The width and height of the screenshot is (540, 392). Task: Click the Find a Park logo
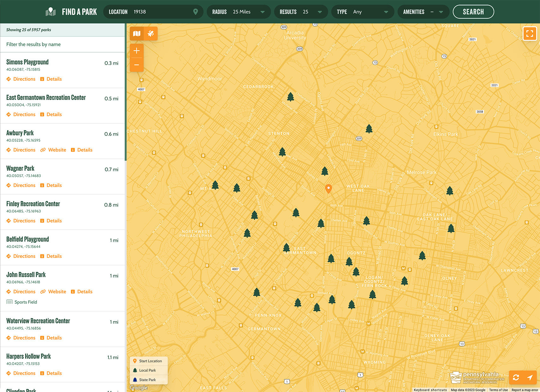[71, 12]
